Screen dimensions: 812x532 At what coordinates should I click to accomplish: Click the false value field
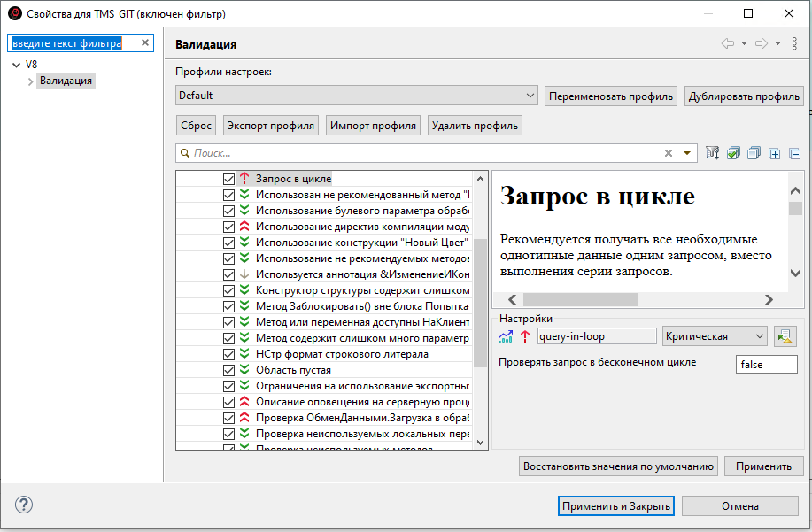pyautogui.click(x=767, y=365)
